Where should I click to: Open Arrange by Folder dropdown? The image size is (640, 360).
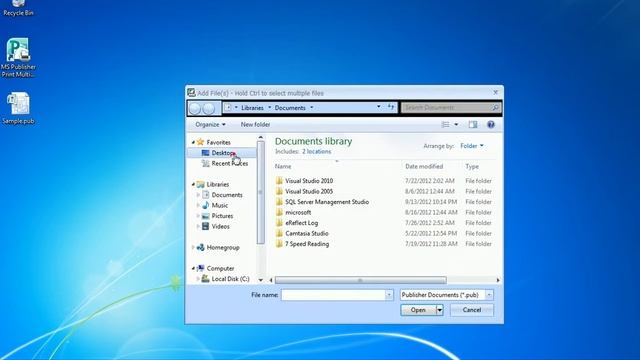point(472,146)
